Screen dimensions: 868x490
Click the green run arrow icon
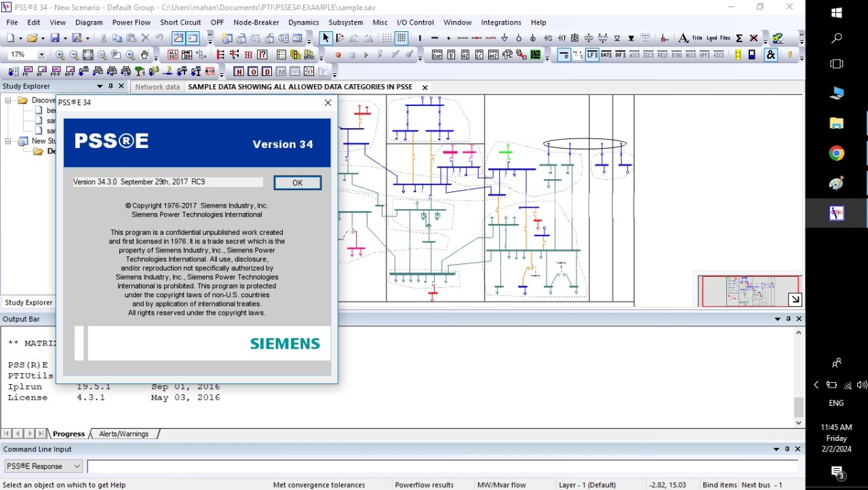[x=366, y=55]
